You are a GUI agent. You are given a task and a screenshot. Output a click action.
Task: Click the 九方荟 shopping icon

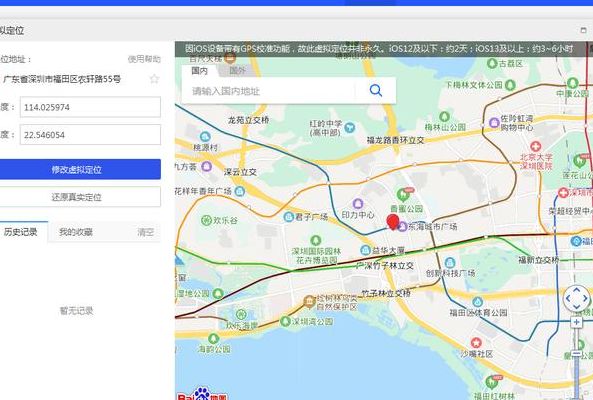click(x=206, y=166)
